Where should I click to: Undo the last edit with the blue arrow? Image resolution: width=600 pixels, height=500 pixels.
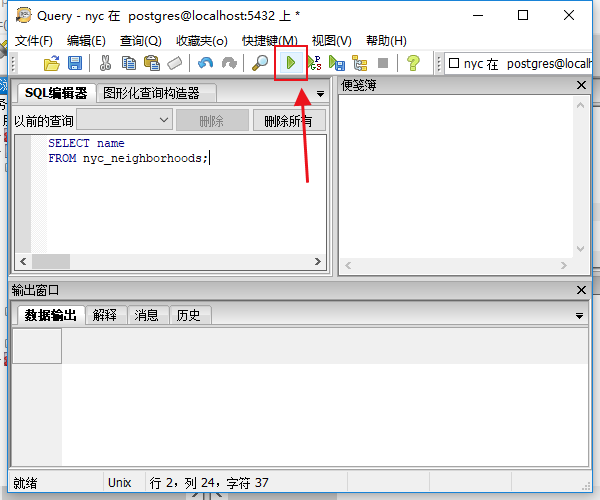point(205,63)
